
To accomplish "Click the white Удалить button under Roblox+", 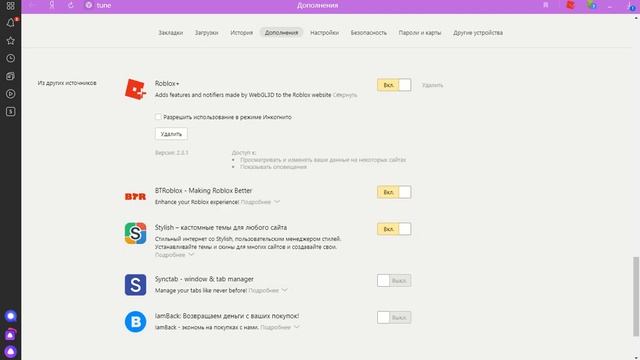I will pyautogui.click(x=171, y=134).
